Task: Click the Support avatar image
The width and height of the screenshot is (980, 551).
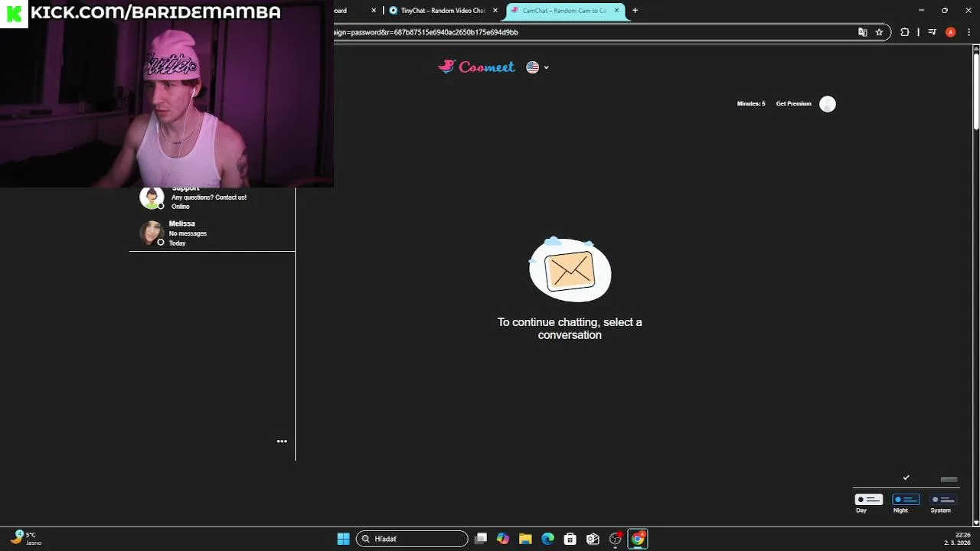Action: (x=152, y=198)
